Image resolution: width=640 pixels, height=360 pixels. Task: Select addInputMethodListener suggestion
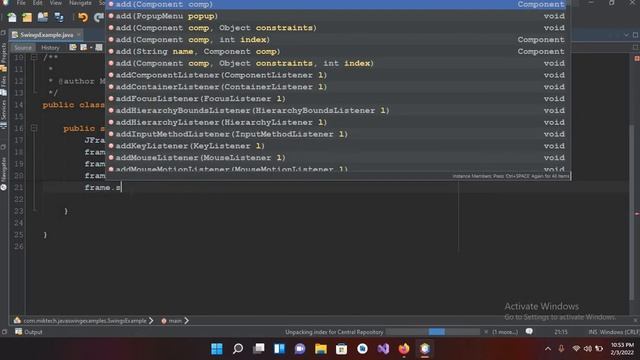(338, 134)
